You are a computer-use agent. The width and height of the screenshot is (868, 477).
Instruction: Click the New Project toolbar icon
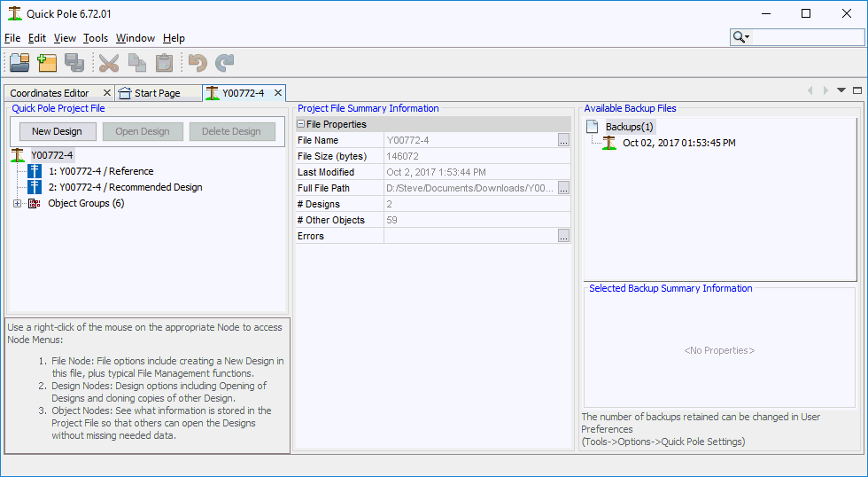pyautogui.click(x=47, y=63)
